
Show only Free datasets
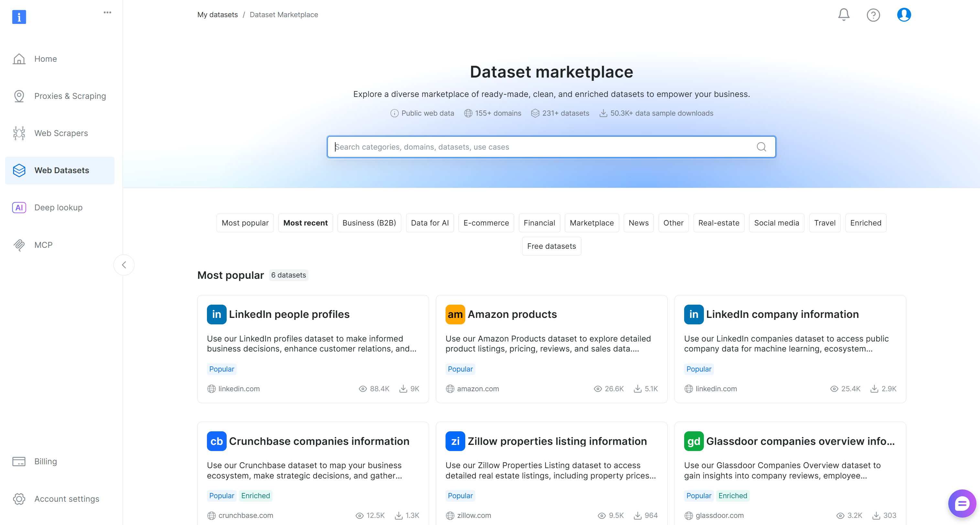click(x=551, y=246)
